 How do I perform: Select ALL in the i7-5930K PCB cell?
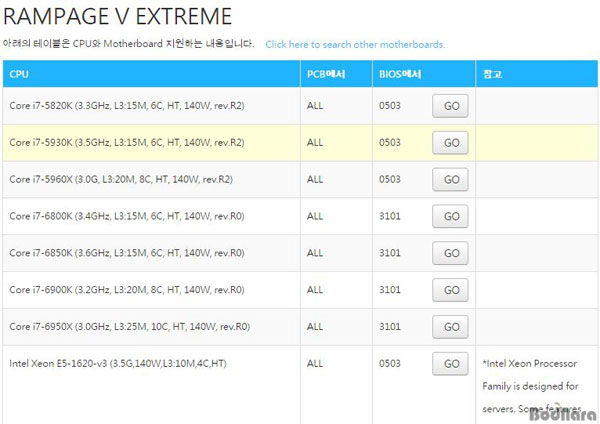pyautogui.click(x=315, y=142)
